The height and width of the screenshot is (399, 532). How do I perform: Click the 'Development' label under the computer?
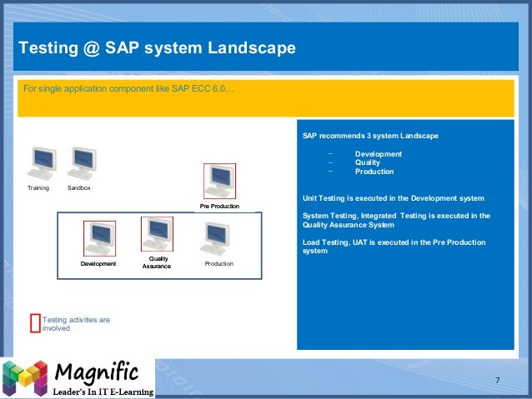point(98,264)
